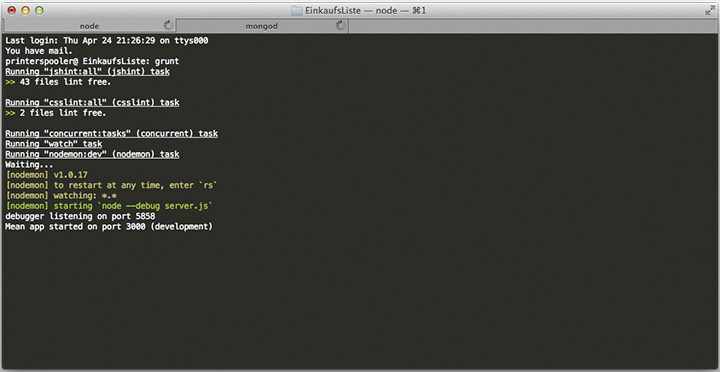Image resolution: width=720 pixels, height=372 pixels.
Task: Minimize the window with yellow button
Action: [26, 10]
